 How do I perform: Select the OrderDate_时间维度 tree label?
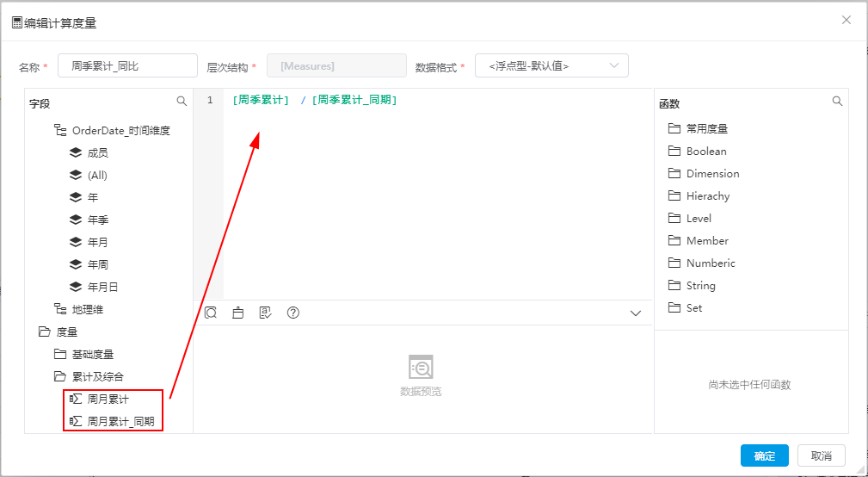tap(120, 131)
